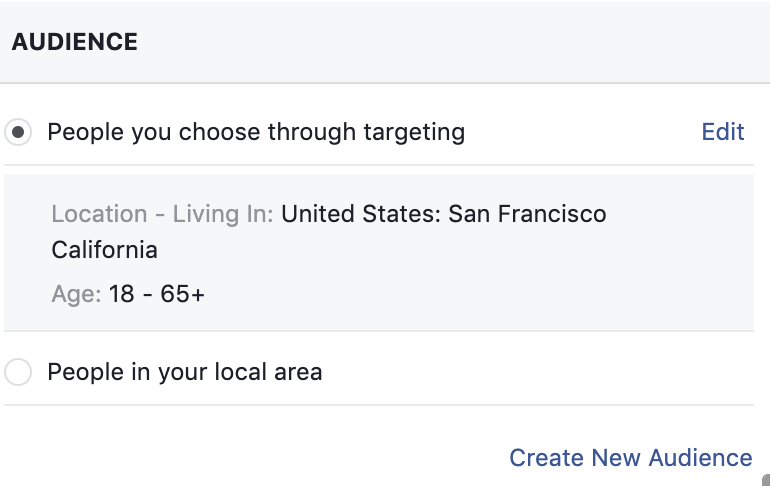Viewport: 770px width, 486px height.
Task: Click the scrollbar corner near Create New Audience
Action: coord(766,480)
